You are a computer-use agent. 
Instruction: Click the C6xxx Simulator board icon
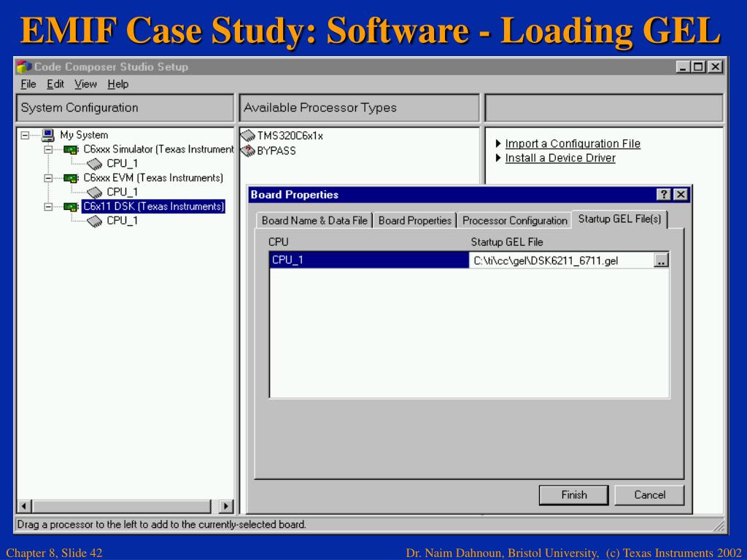71,149
